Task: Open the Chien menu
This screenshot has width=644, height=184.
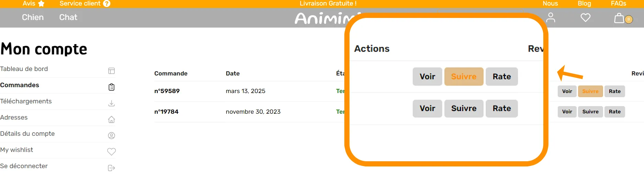Action: (x=33, y=17)
